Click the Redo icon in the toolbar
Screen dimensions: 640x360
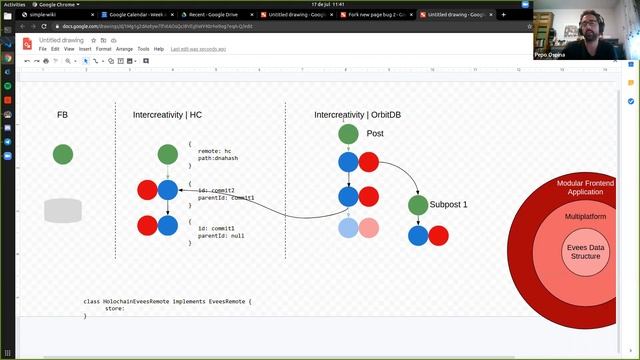point(37,61)
